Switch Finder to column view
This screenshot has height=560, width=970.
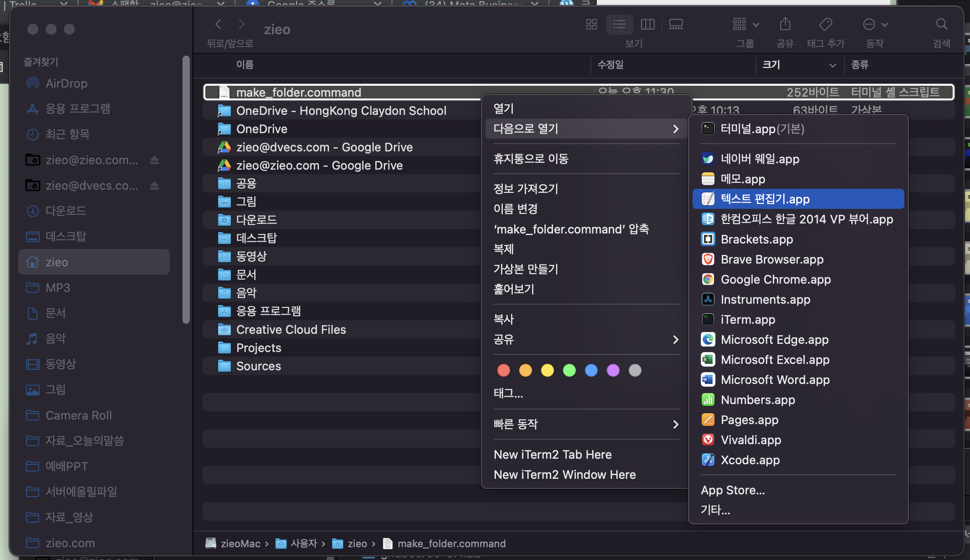coord(647,24)
